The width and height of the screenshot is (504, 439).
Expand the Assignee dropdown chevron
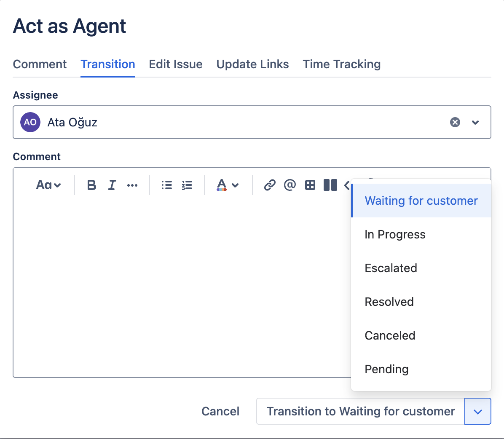point(475,122)
